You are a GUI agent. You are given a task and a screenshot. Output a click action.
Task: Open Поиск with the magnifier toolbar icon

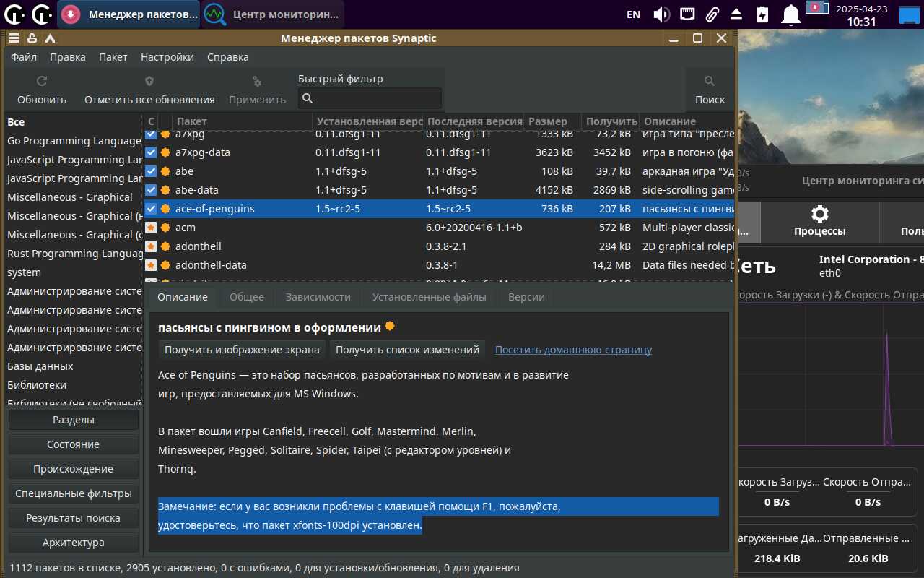pyautogui.click(x=710, y=82)
